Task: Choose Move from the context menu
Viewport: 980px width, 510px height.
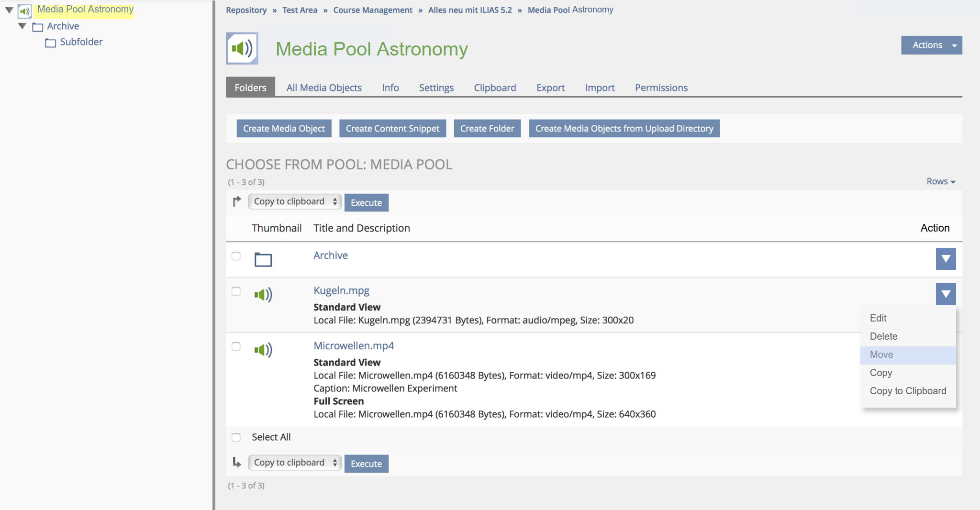Action: click(x=881, y=355)
